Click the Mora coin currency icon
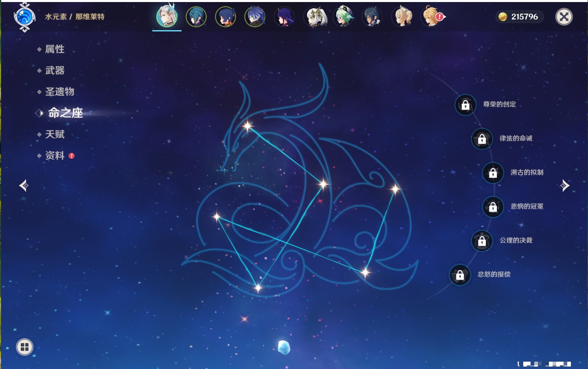Viewport: 588px width, 369px height. point(503,17)
